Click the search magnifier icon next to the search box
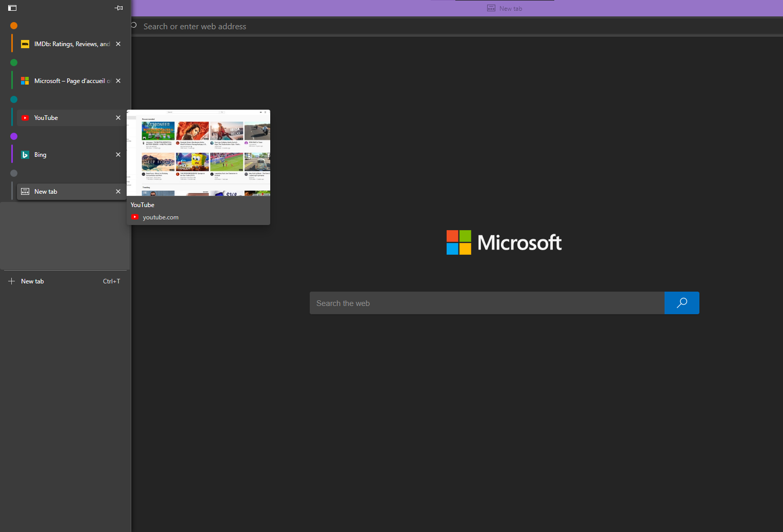783x532 pixels. tap(681, 303)
